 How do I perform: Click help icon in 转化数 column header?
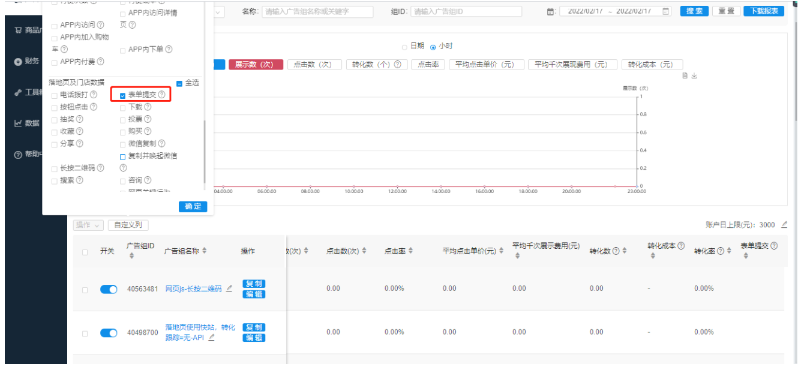pyautogui.click(x=616, y=251)
